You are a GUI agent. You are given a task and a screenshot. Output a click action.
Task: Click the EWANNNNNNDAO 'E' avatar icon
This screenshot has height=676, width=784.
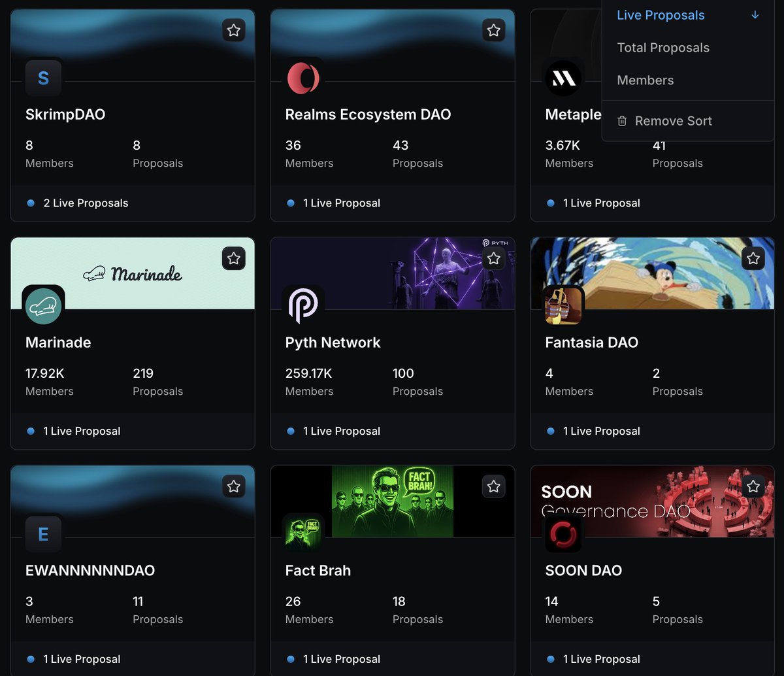[43, 534]
